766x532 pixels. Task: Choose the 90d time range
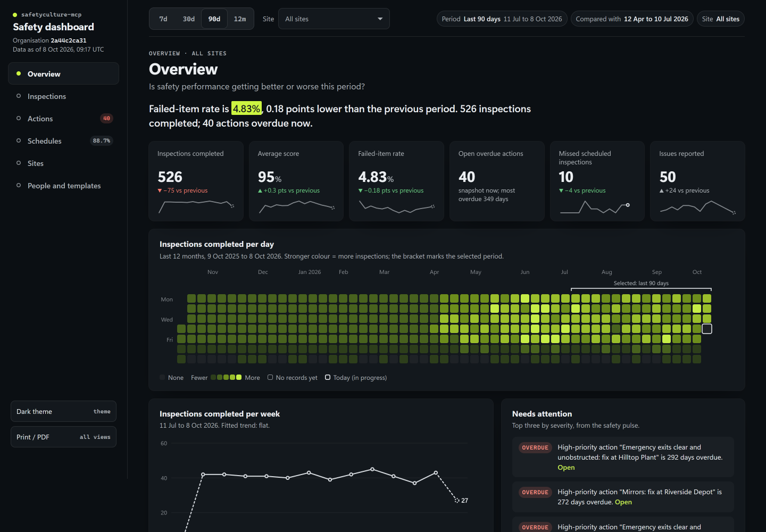(214, 19)
